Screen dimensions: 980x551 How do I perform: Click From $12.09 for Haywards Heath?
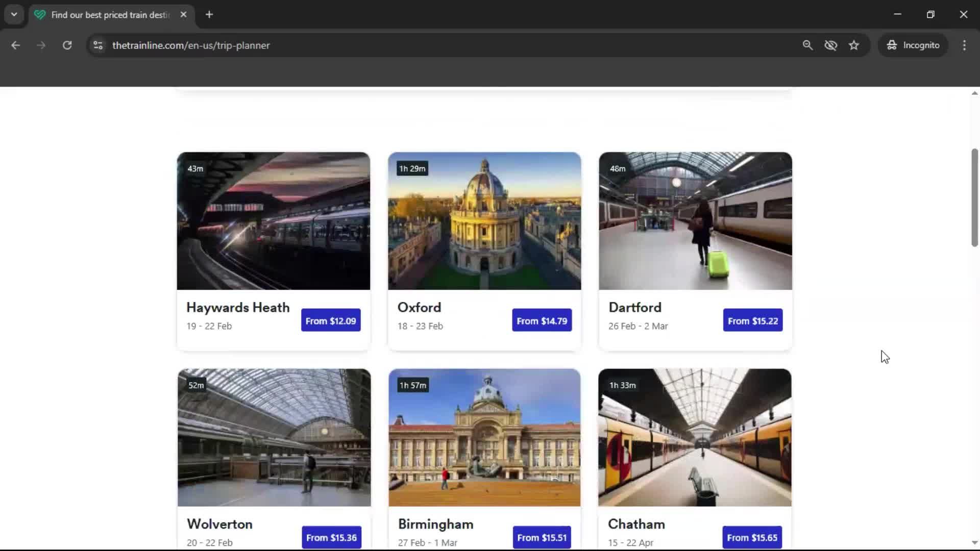[x=331, y=321]
